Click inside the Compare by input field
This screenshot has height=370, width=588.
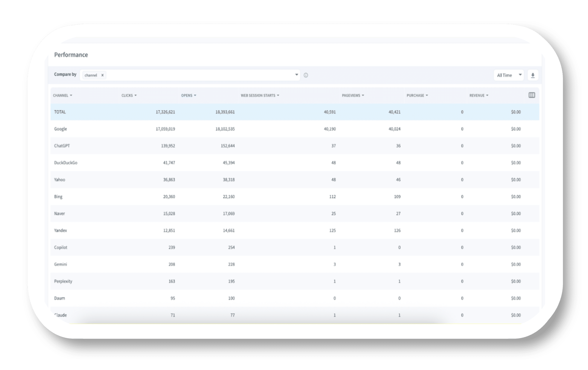198,75
